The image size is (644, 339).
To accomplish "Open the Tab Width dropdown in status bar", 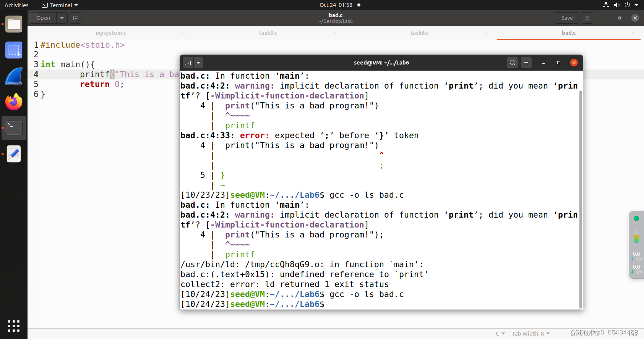I will (531, 334).
